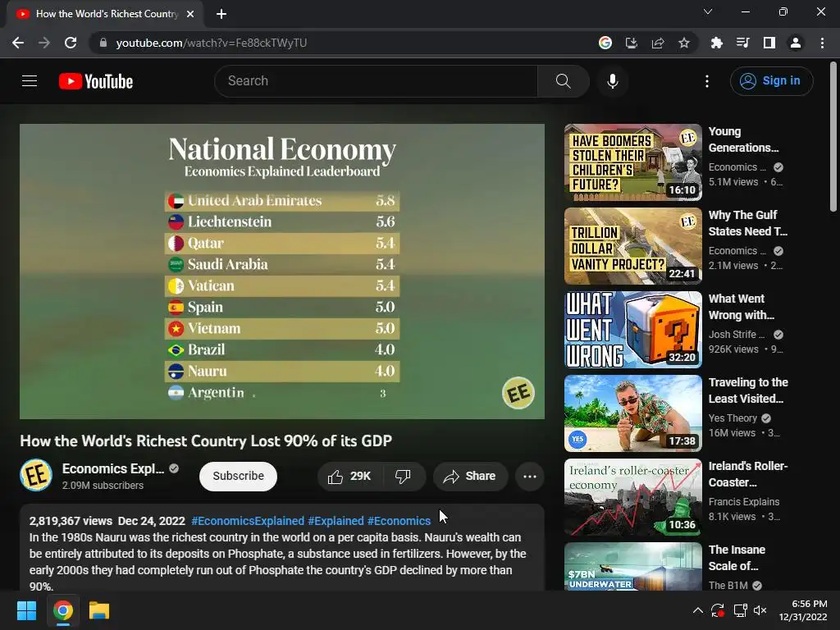Screen dimensions: 840x630
Task: Open "Traveling to the Least Visited..." title
Action: coord(748,390)
